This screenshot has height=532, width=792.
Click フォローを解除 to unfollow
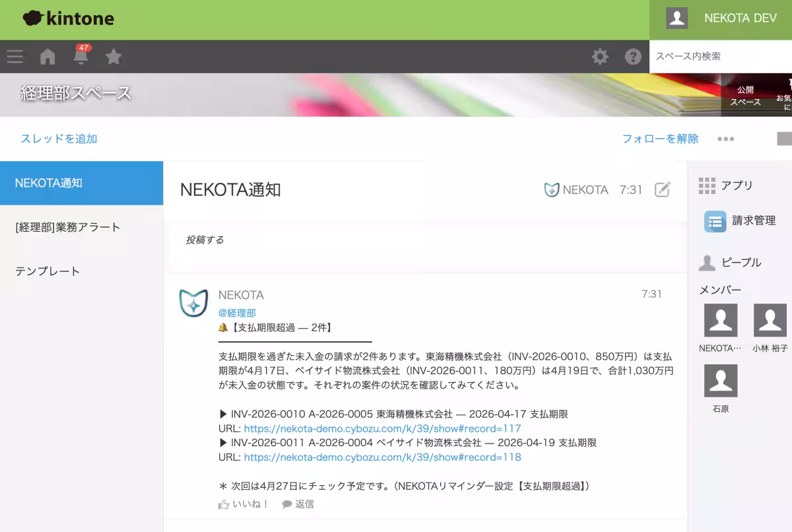click(x=660, y=139)
